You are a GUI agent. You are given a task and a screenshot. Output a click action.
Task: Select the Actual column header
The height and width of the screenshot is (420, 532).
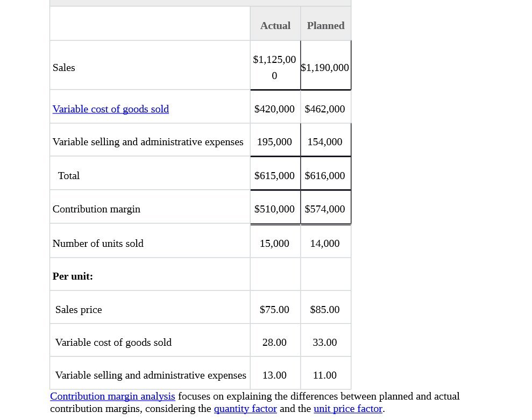pos(275,25)
